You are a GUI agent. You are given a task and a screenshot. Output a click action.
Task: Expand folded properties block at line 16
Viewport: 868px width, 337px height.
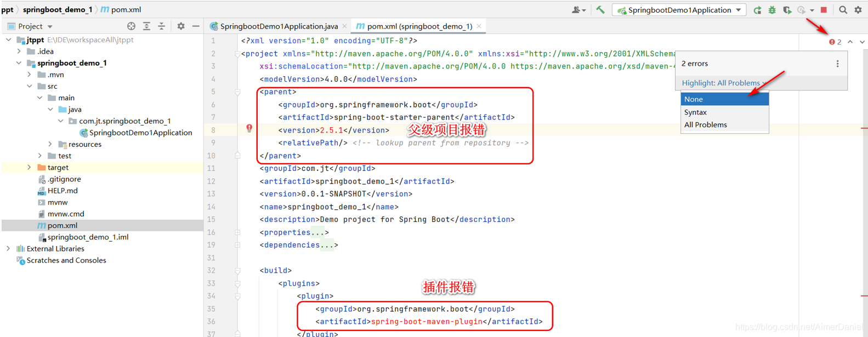pos(237,232)
